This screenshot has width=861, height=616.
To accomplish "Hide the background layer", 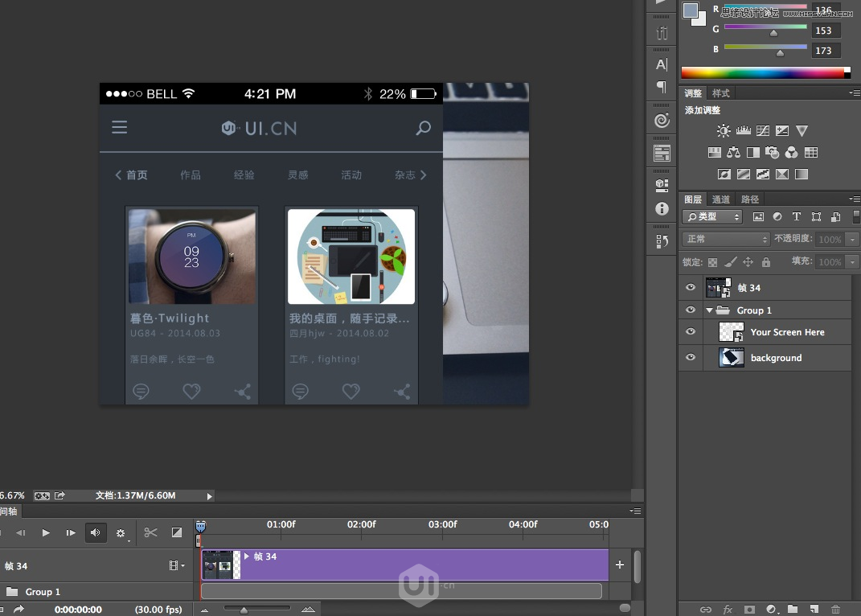I will tap(690, 358).
